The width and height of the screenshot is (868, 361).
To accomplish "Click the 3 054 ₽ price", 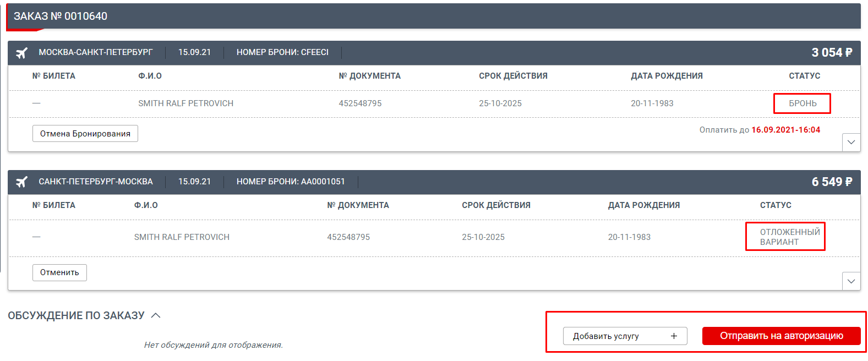I will tap(831, 52).
